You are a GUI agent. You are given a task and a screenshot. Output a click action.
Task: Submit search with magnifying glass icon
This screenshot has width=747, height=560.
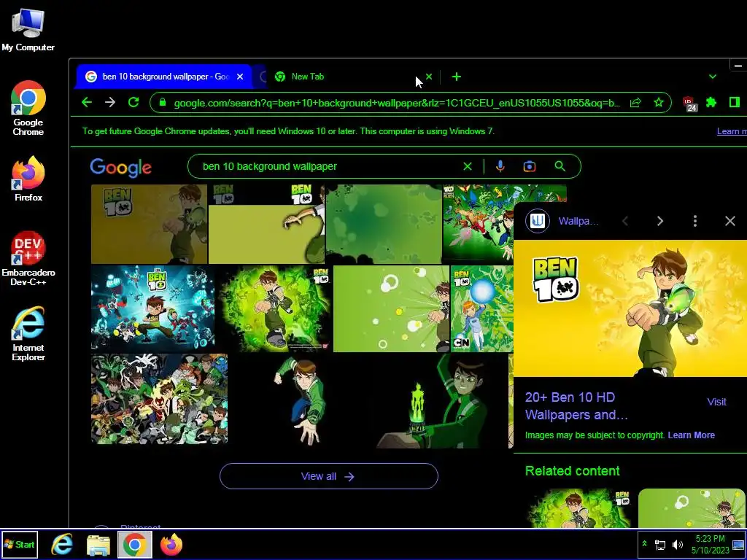pos(560,166)
